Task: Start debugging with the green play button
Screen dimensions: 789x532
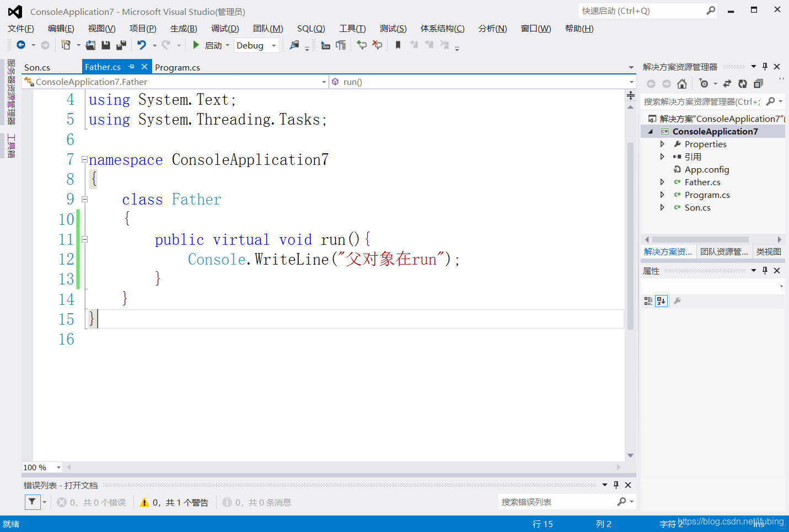Action: coord(196,45)
